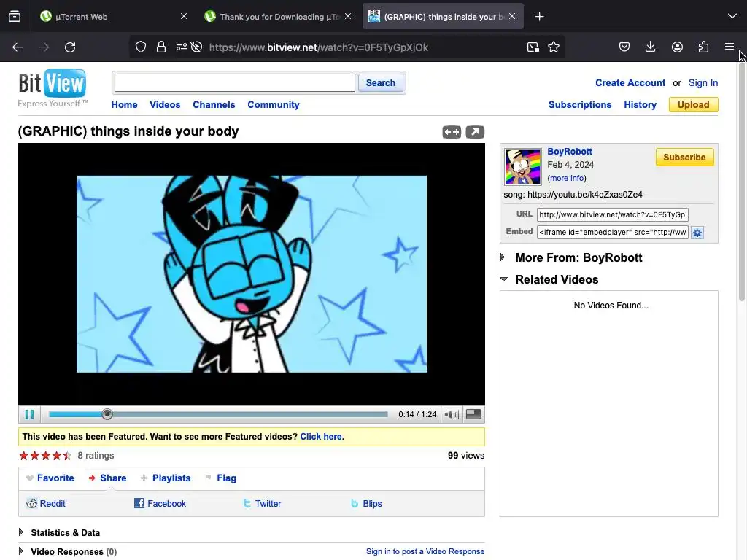The width and height of the screenshot is (747, 560).
Task: Open embed settings gear icon
Action: 697,233
